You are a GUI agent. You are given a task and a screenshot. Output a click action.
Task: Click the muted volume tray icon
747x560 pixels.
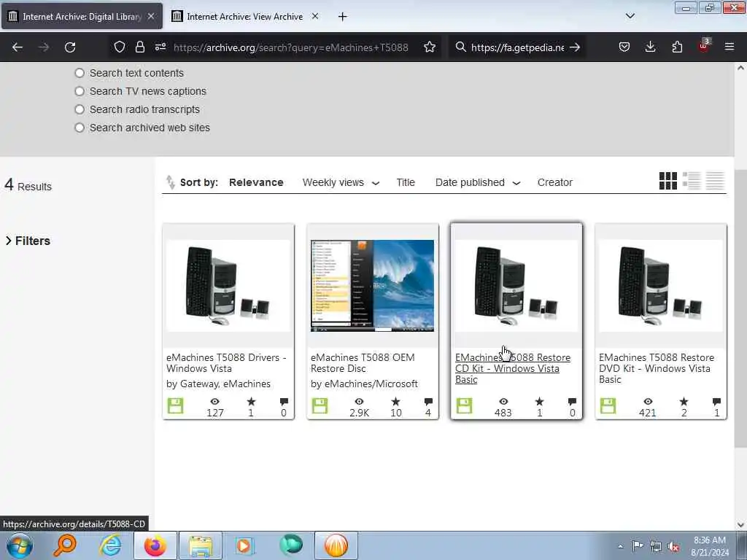pyautogui.click(x=673, y=547)
